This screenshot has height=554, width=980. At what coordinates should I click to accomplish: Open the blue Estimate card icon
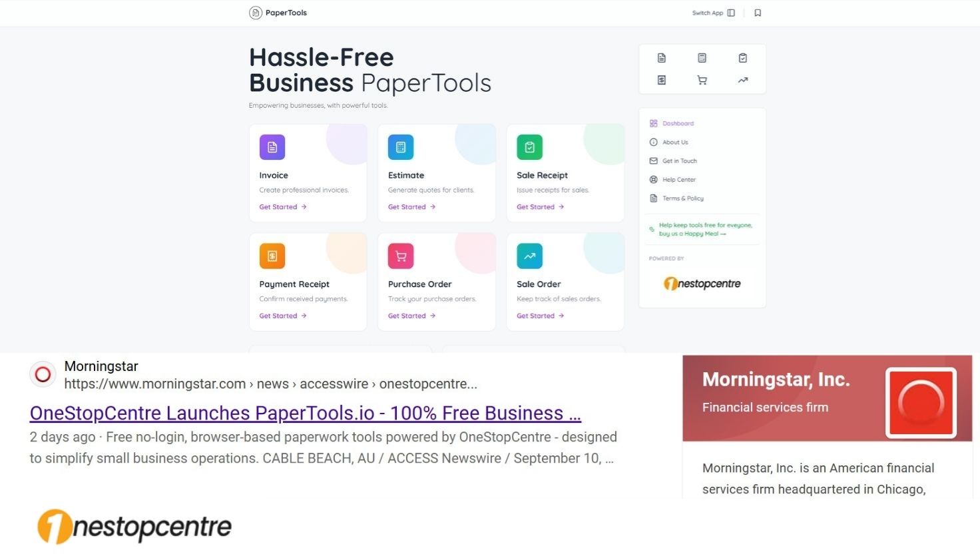coord(401,147)
